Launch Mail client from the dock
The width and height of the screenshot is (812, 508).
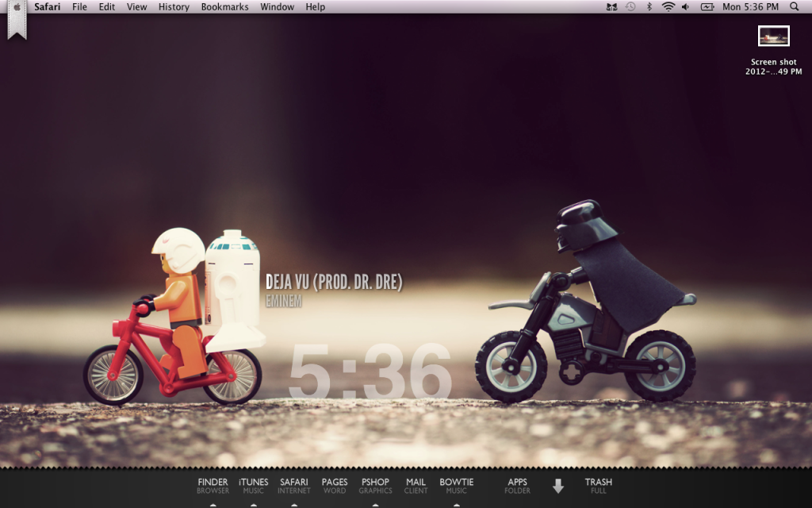pyautogui.click(x=416, y=486)
